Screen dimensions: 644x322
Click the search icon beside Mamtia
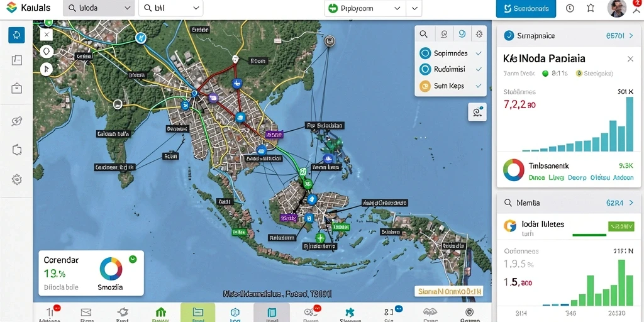(x=508, y=203)
